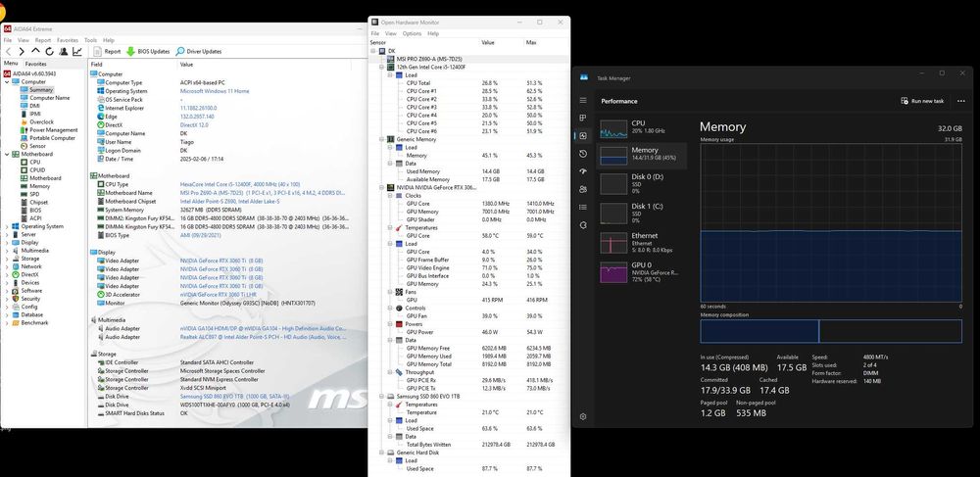Open Options menu in Open Hardware Monitor
Viewport: 980px width, 477px height.
click(412, 33)
